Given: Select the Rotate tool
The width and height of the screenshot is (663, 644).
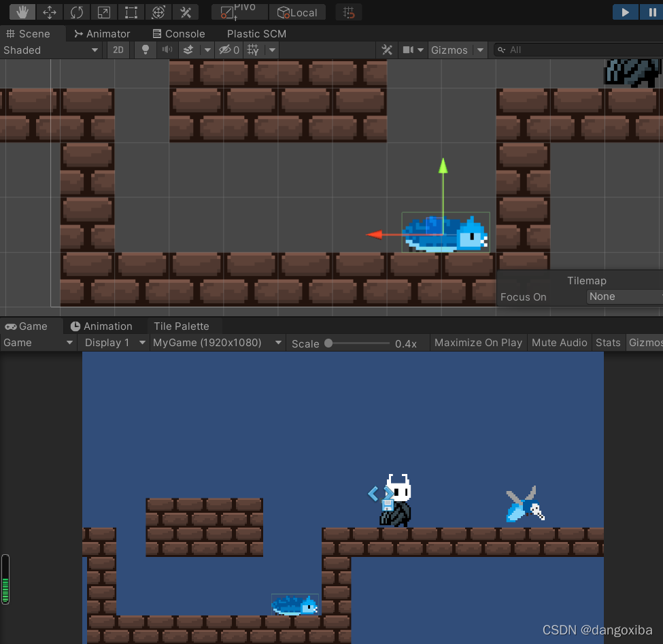Looking at the screenshot, I should point(77,12).
